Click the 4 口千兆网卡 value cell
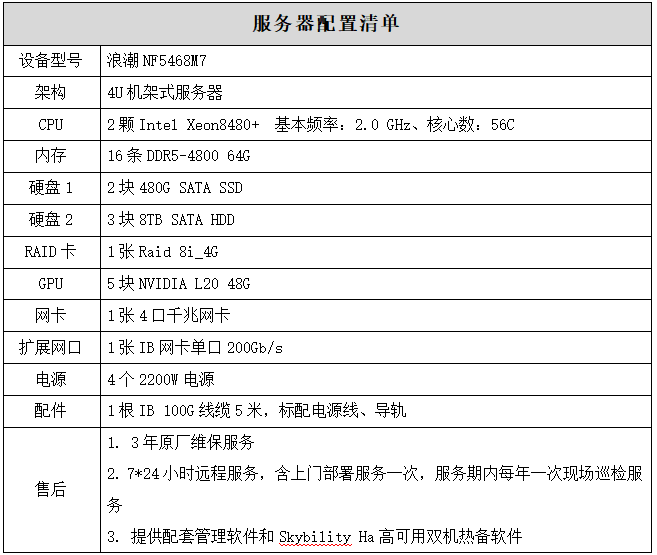Screen dimensions: 657x555 (x=168, y=316)
